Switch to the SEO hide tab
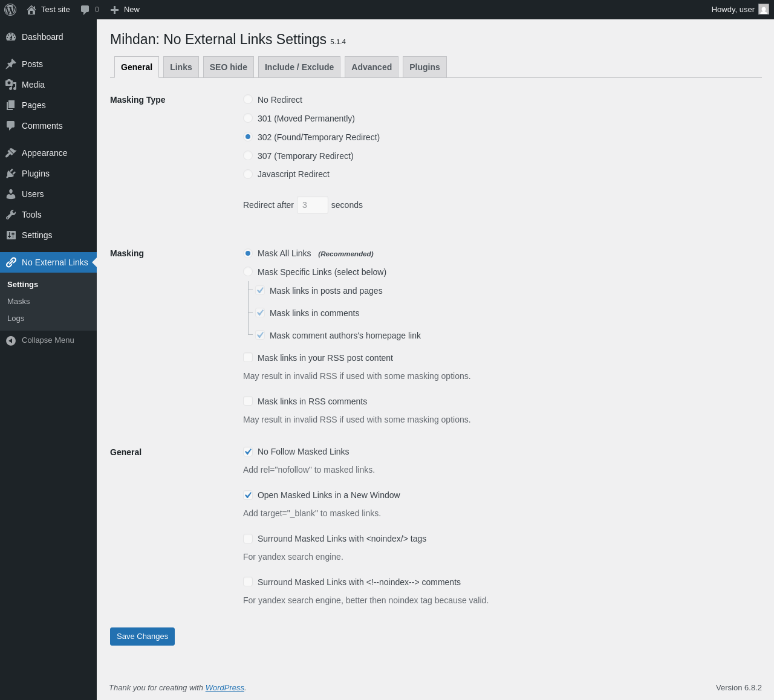This screenshot has height=700, width=774. click(229, 67)
